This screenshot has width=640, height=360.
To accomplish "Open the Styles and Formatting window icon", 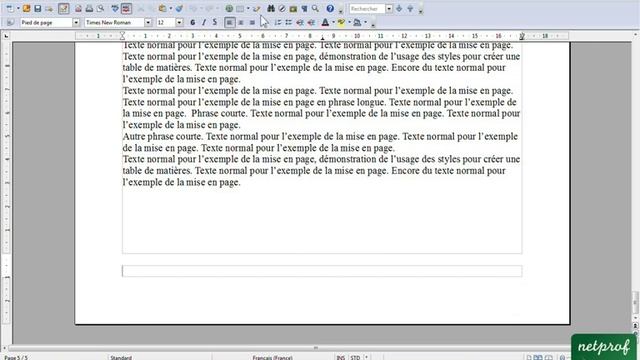I will [10, 22].
